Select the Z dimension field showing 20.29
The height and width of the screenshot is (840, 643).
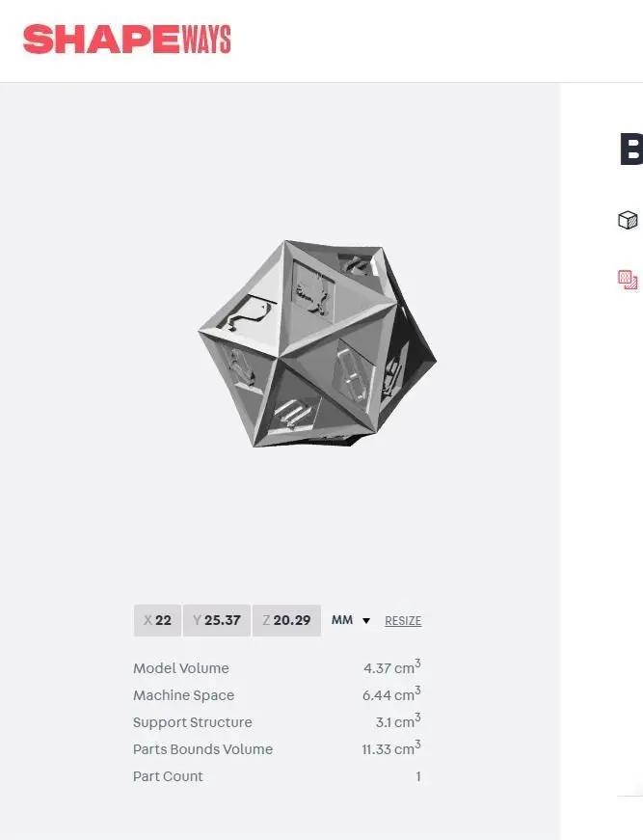286,620
